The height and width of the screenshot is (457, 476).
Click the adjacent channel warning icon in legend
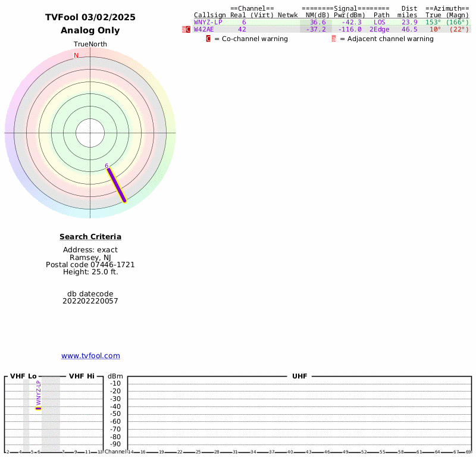point(334,39)
